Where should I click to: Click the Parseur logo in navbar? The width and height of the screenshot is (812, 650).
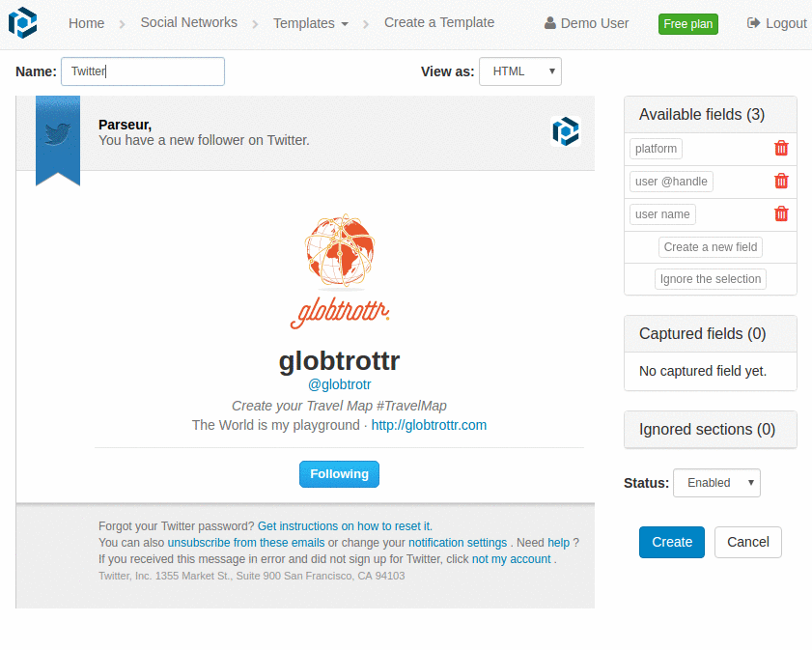coord(22,22)
